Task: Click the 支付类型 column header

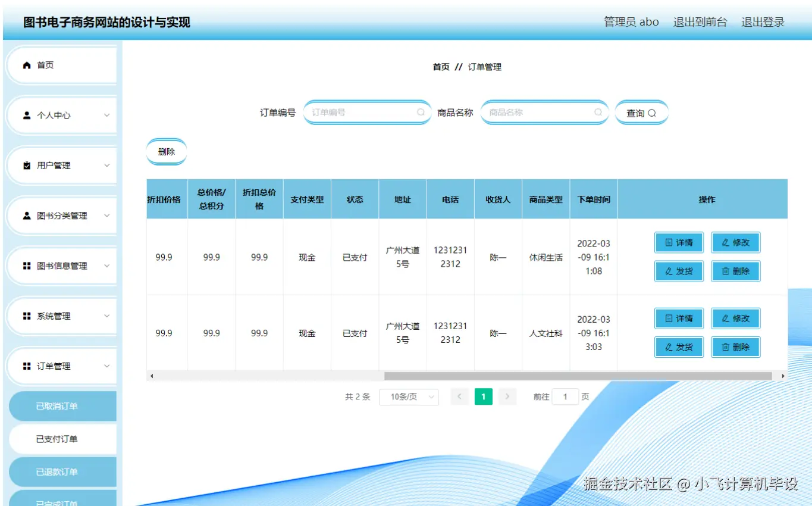Action: (307, 199)
